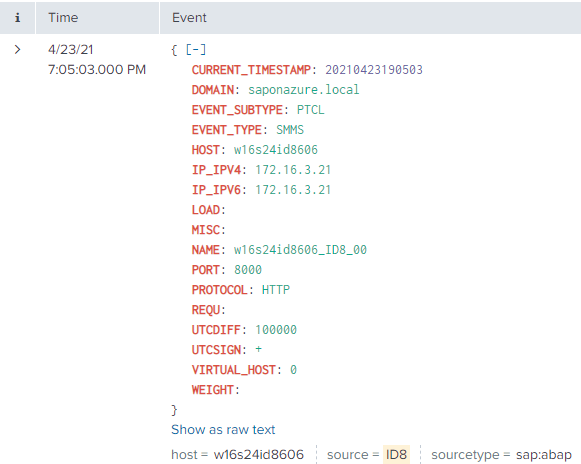
Task: Click the NAME value w16s24id8606_ID8_00
Action: 300,250
